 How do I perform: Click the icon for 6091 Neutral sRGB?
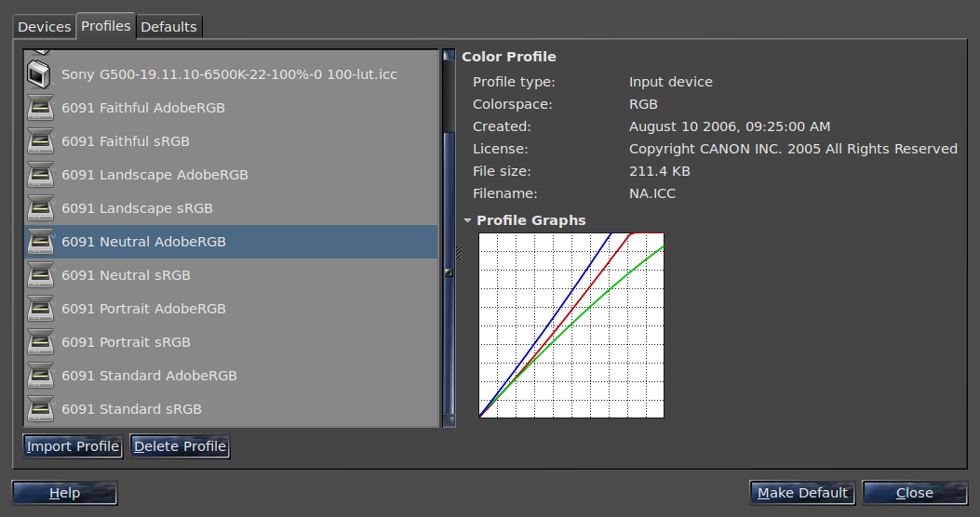pyautogui.click(x=40, y=275)
